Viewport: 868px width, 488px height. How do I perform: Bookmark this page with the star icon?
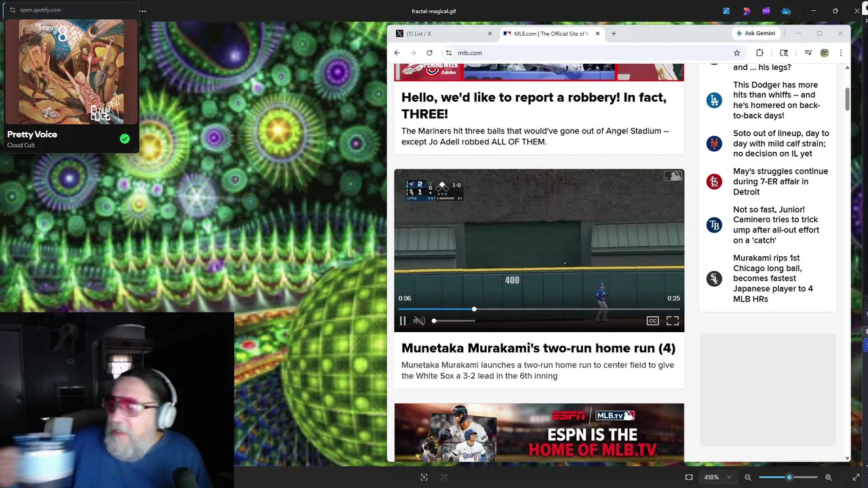click(736, 53)
